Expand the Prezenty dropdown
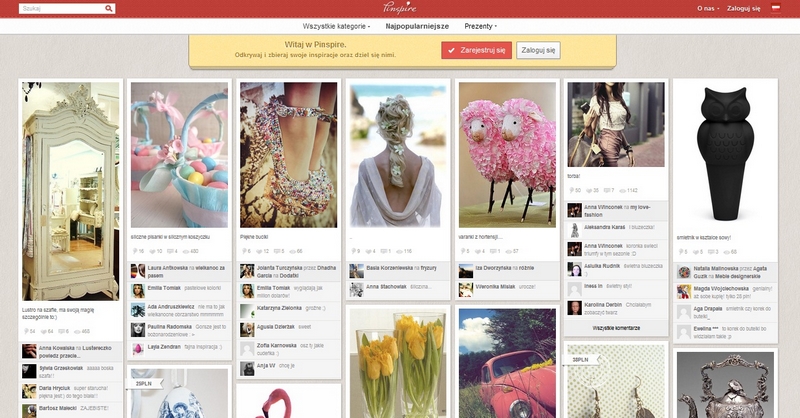The height and width of the screenshot is (418, 800). 480,26
